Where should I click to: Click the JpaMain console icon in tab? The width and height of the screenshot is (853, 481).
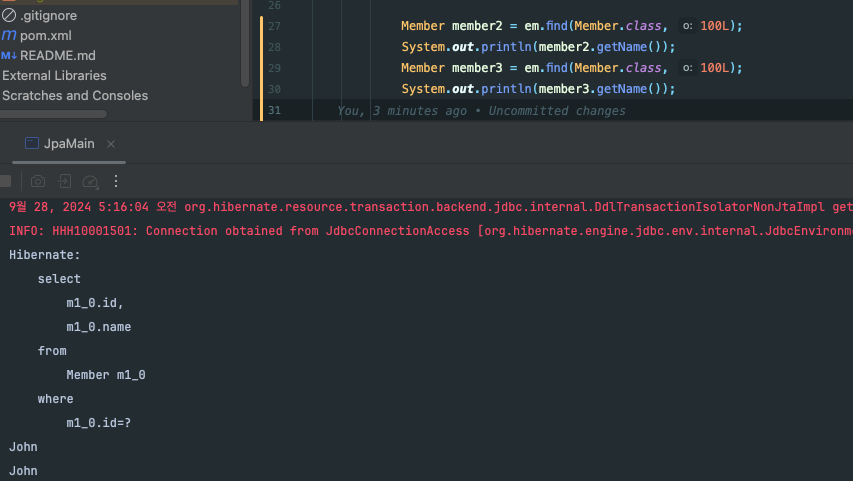tap(31, 144)
